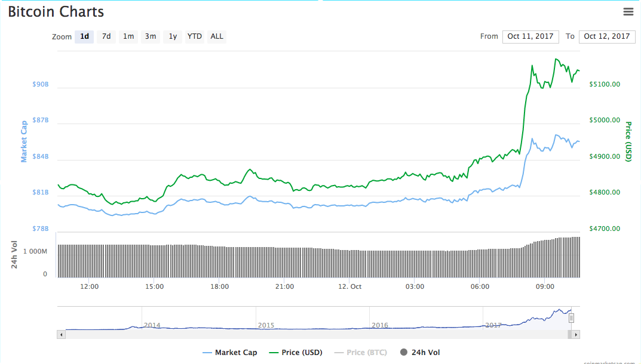Click the $4900.00 price axis label
This screenshot has width=641, height=364.
pos(605,156)
